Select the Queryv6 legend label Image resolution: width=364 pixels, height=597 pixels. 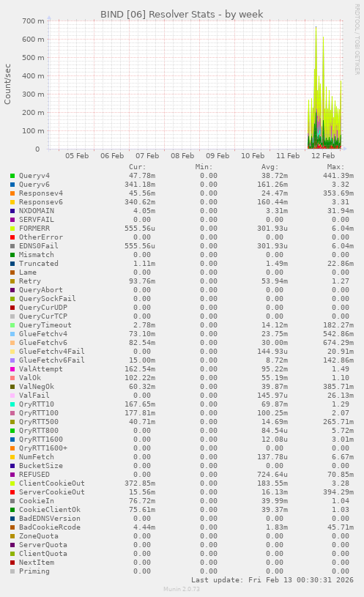34,185
